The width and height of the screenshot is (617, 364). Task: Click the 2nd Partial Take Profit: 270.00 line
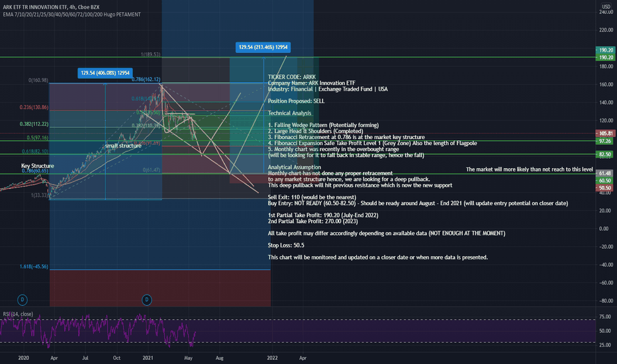pyautogui.click(x=313, y=221)
